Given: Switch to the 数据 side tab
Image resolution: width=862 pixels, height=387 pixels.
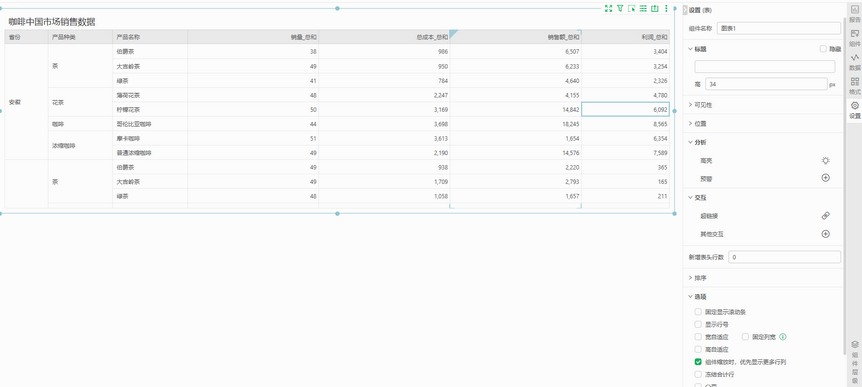Looking at the screenshot, I should point(854,62).
